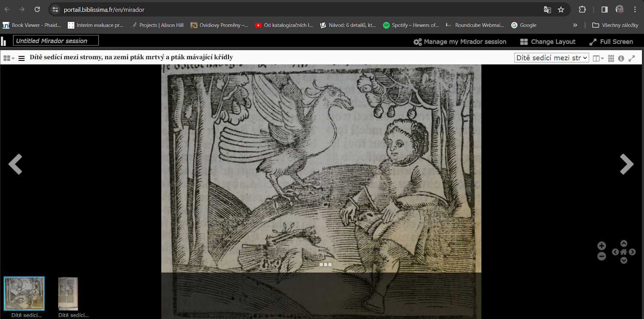Reset image view with home icon

pos(624,252)
